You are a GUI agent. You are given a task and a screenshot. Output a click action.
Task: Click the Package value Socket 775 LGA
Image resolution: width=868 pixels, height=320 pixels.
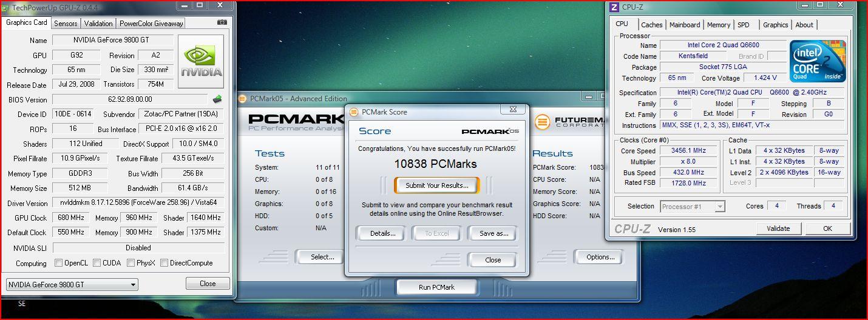(722, 67)
